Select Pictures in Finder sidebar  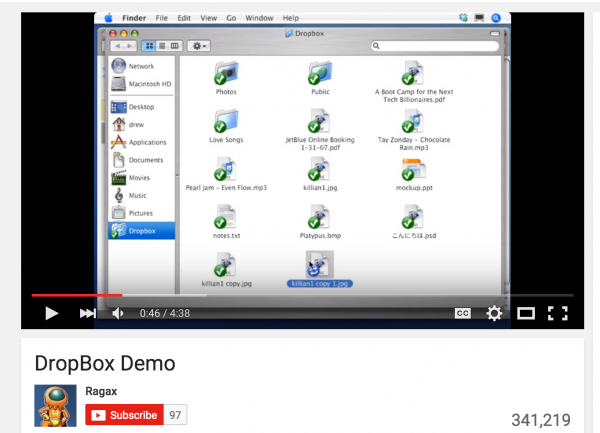142,213
